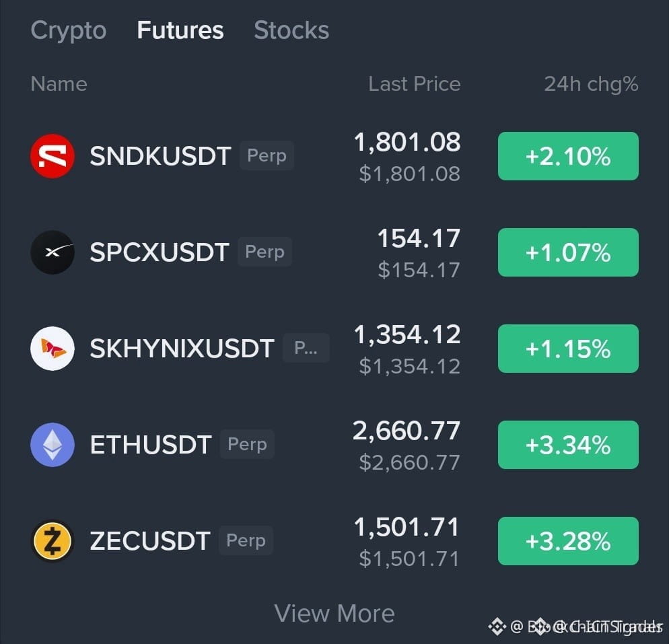Click the +3.34% ETHUSDT change badge

point(568,445)
